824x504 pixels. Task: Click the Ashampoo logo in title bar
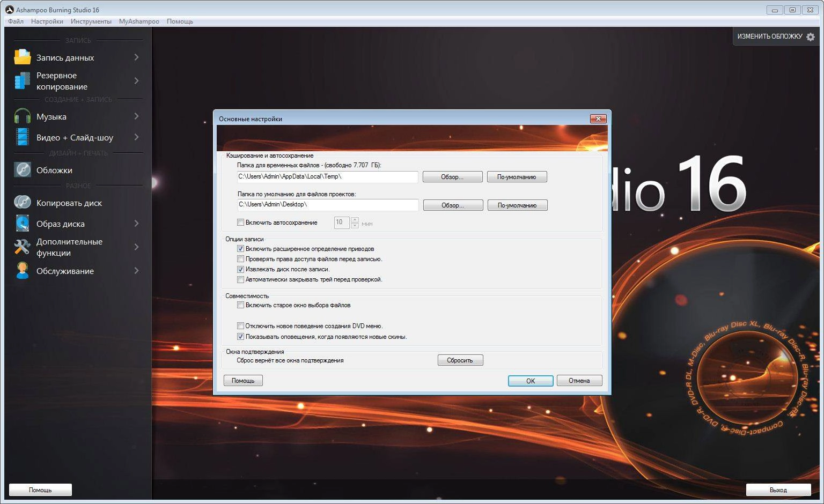coord(9,10)
